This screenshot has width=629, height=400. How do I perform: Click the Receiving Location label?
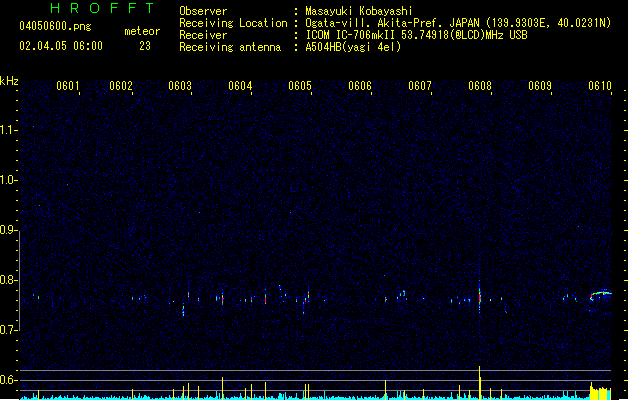tap(233, 23)
